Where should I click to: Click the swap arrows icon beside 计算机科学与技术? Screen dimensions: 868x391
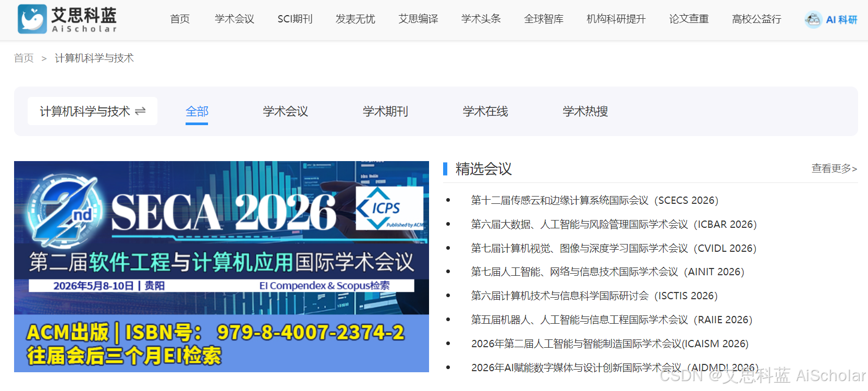click(140, 111)
